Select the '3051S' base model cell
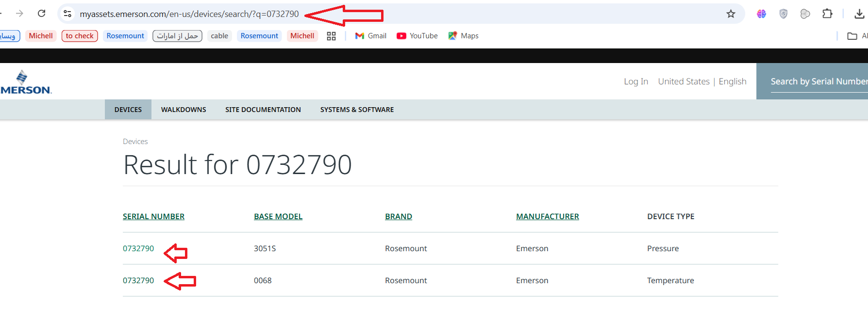Screen dimensions: 868x321 pos(265,248)
